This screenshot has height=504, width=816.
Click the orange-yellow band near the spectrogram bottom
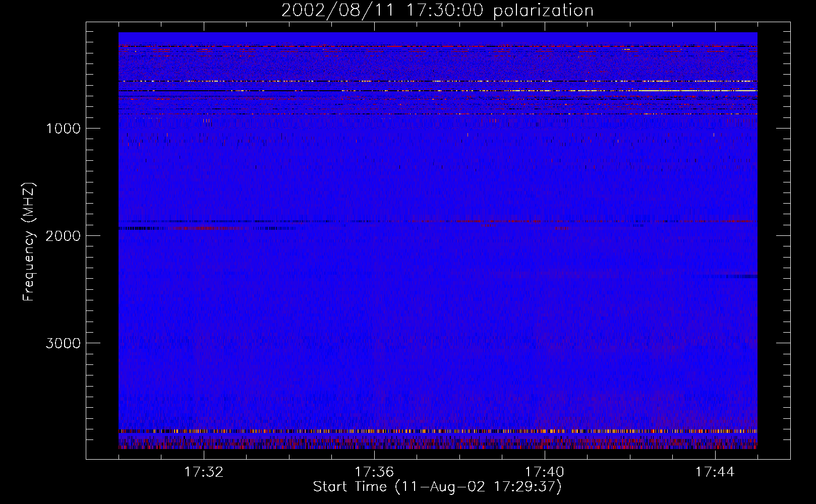pos(438,431)
